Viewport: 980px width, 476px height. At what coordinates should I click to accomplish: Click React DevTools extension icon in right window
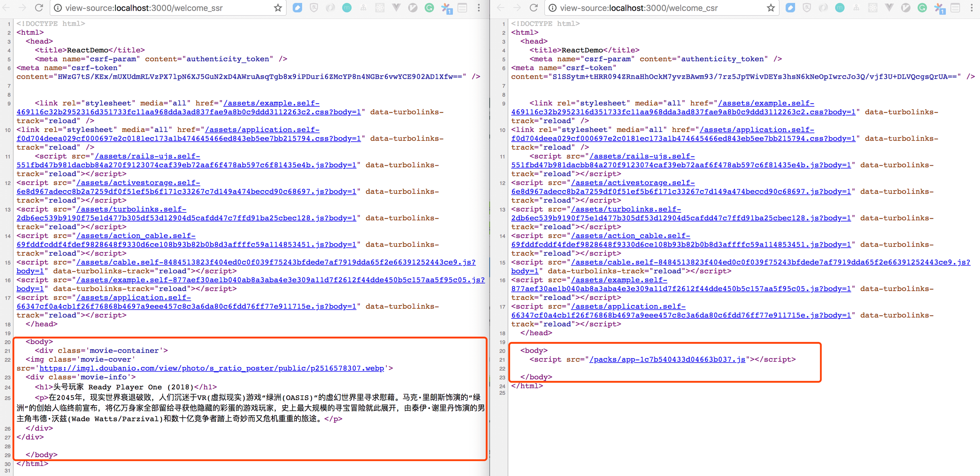point(872,7)
